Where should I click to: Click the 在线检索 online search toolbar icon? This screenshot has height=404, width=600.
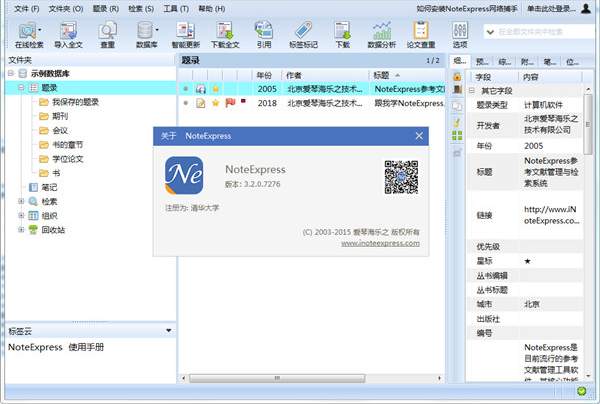(x=27, y=30)
